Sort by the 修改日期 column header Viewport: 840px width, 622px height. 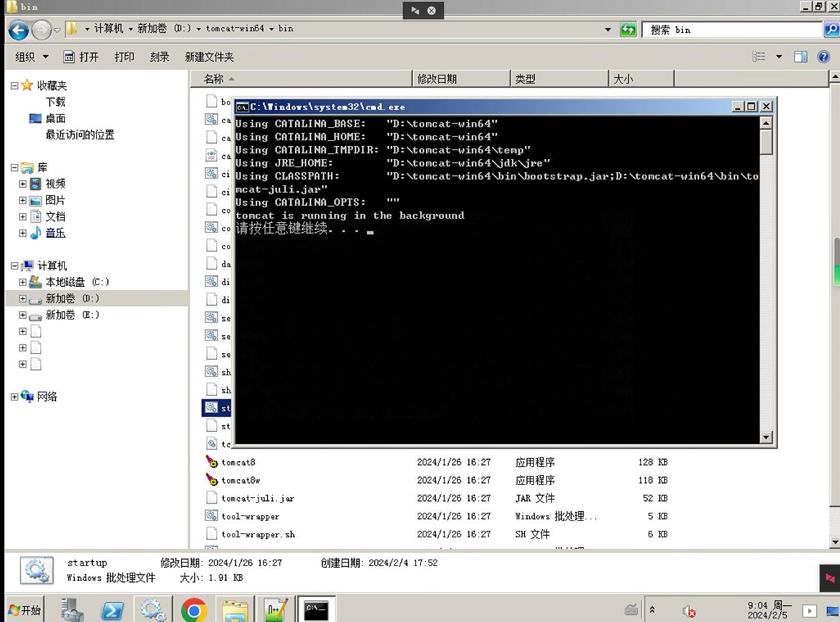(x=461, y=79)
